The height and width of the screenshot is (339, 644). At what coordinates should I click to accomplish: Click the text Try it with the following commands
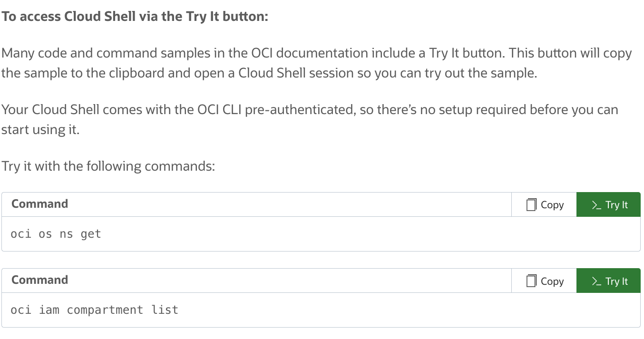click(x=108, y=167)
